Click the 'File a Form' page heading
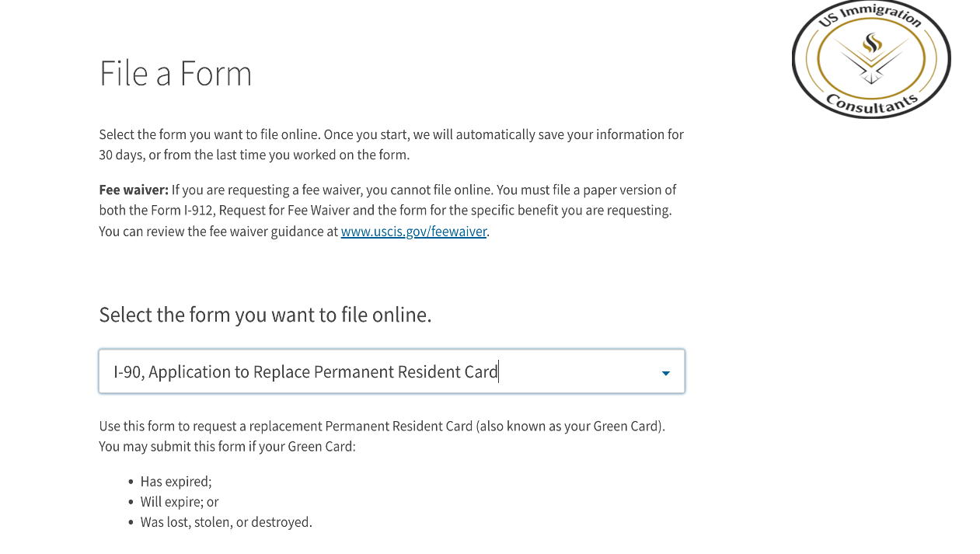980x554 pixels. [x=176, y=74]
